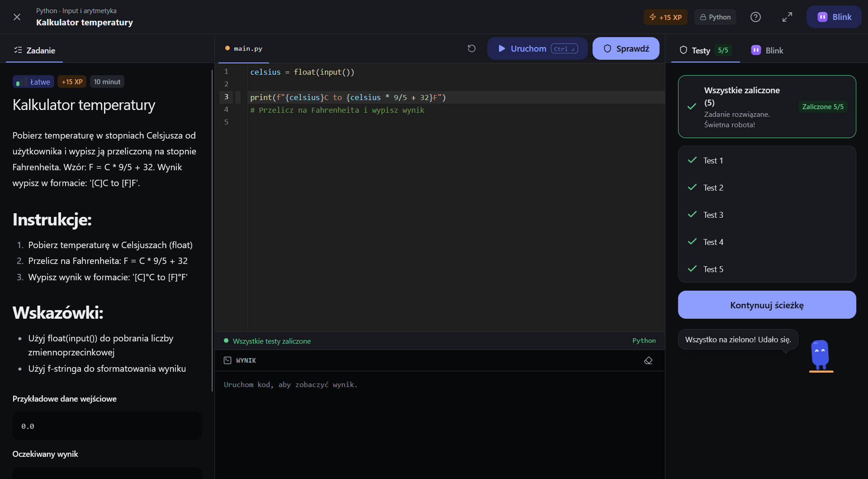Select the Test 5 result row
The height and width of the screenshot is (479, 868).
point(767,269)
